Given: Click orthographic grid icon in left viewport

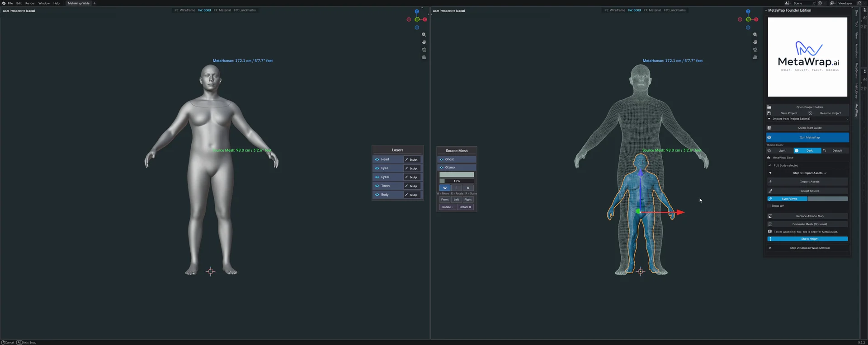Looking at the screenshot, I should 424,57.
